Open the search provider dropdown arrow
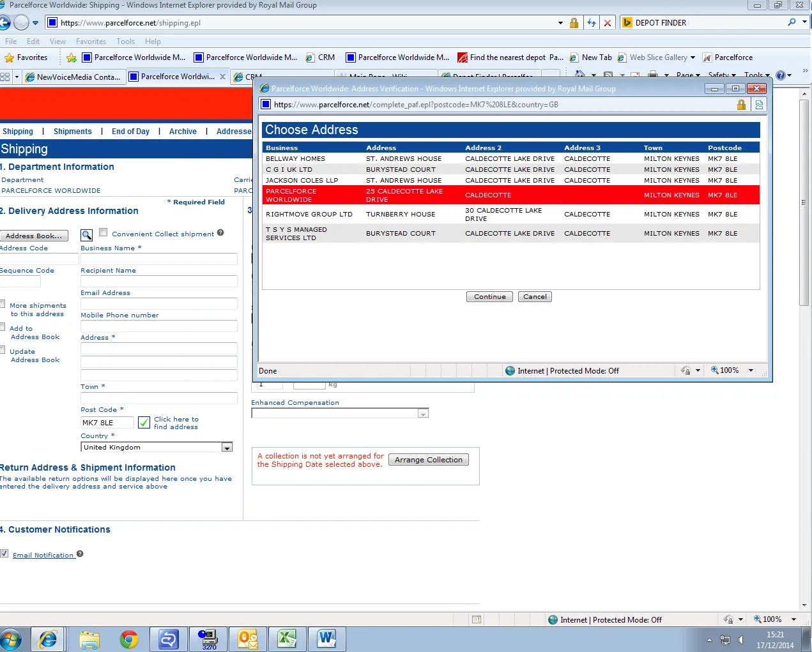Image resolution: width=812 pixels, height=652 pixels. [x=804, y=22]
